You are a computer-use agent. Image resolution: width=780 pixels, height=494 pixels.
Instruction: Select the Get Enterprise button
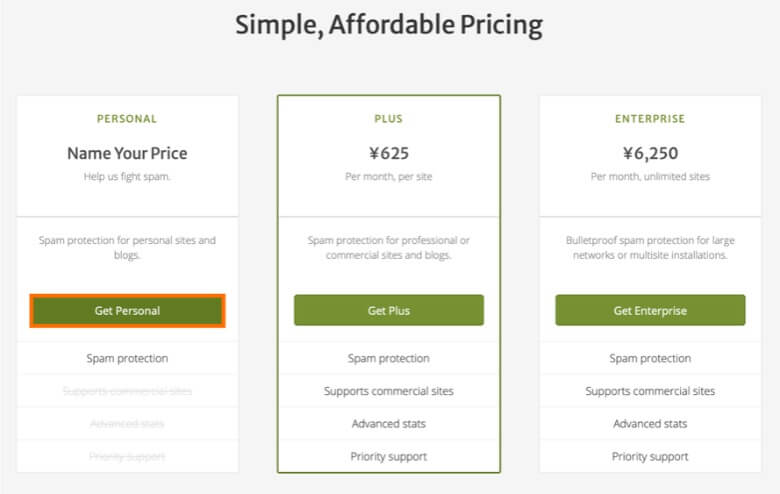650,310
